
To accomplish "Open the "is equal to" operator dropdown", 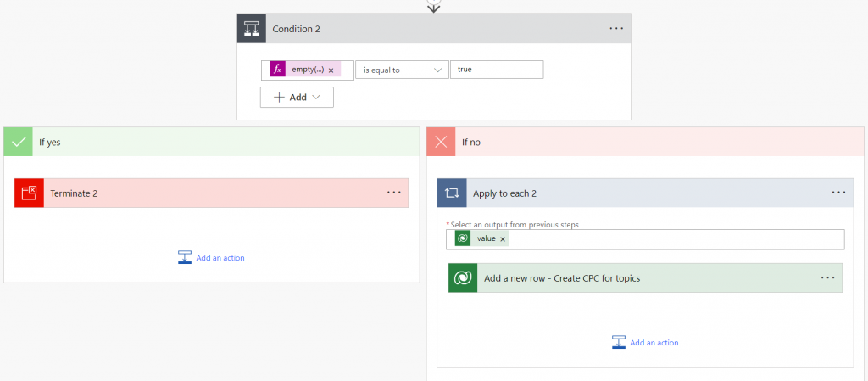I will click(x=402, y=70).
